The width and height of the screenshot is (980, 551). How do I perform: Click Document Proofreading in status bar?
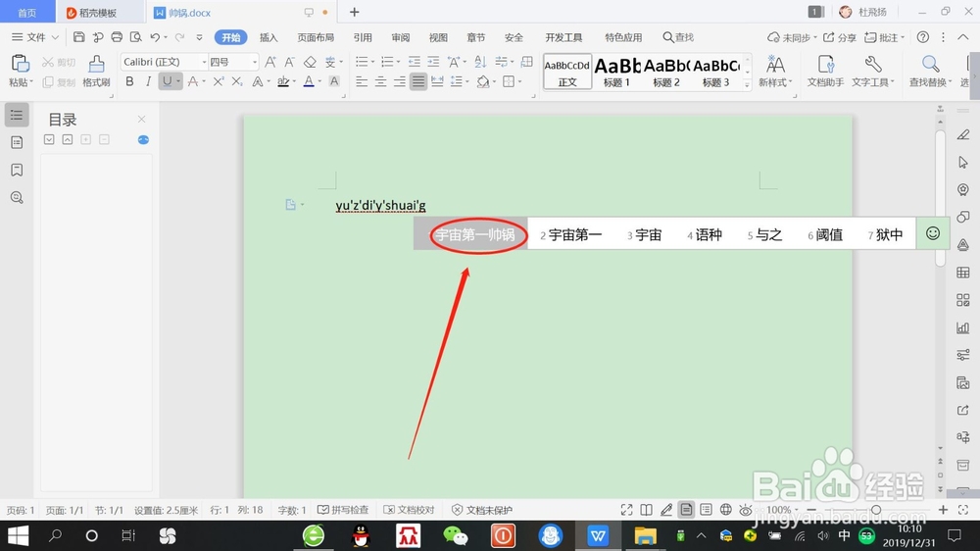409,510
